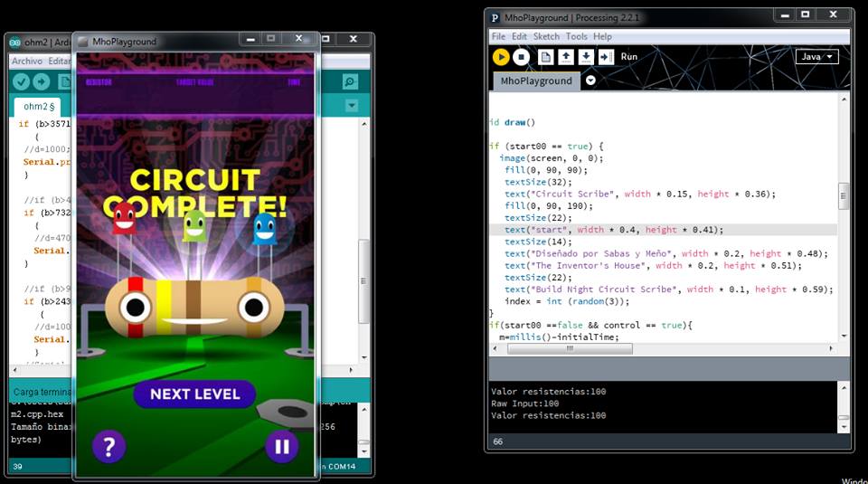Click the COM14 status text in Arduino
The image size is (868, 484).
(342, 467)
